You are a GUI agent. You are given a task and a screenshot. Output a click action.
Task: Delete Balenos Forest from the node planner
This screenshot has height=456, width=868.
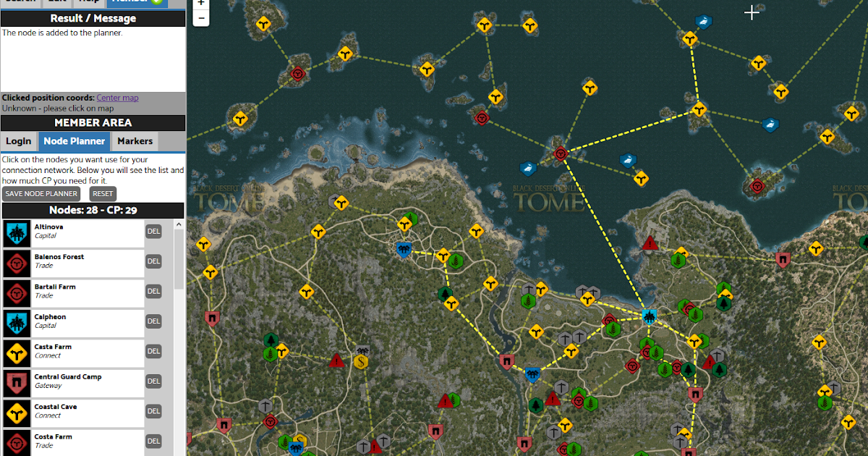(153, 261)
